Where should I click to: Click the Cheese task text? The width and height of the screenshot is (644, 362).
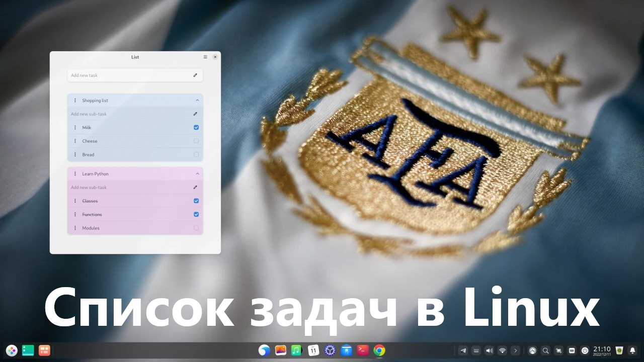[90, 141]
